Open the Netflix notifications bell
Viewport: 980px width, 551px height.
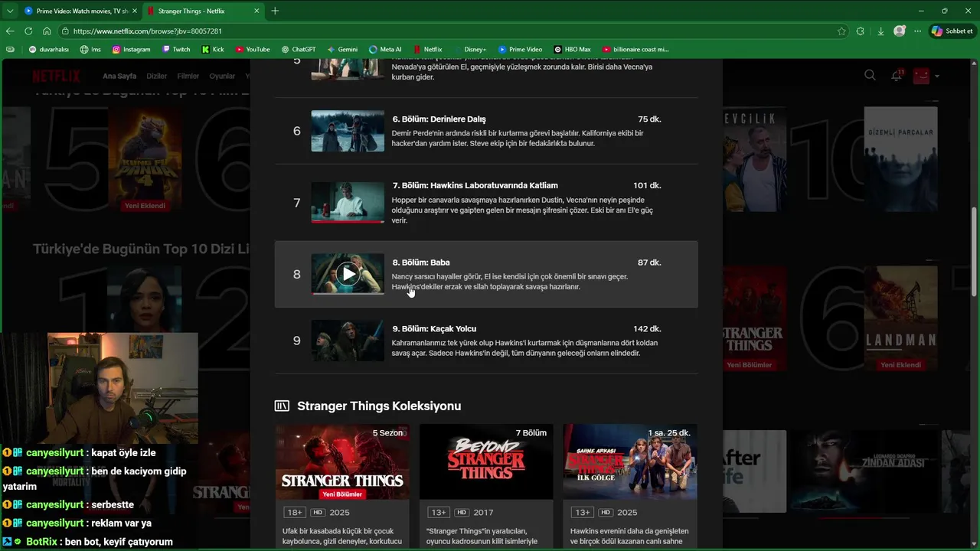pos(896,75)
